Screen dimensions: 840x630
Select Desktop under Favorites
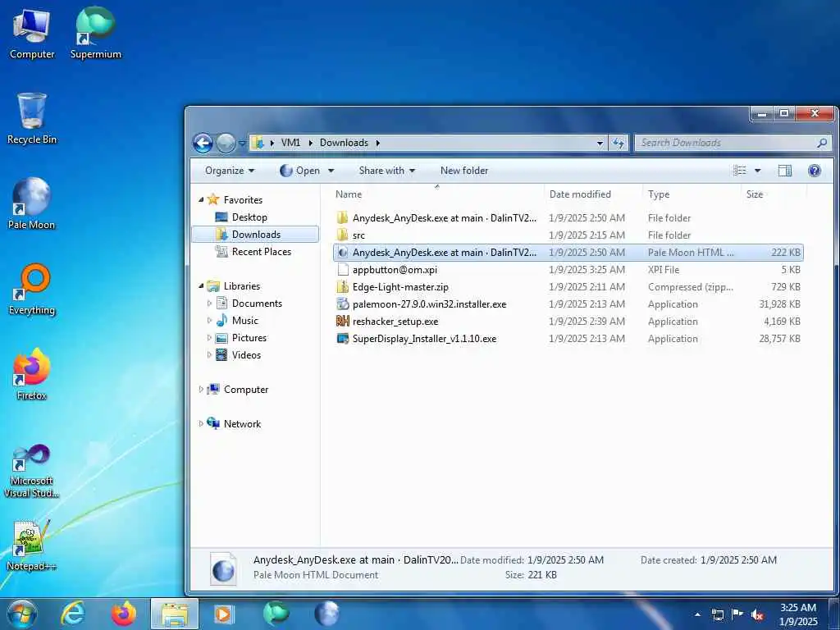pos(249,217)
